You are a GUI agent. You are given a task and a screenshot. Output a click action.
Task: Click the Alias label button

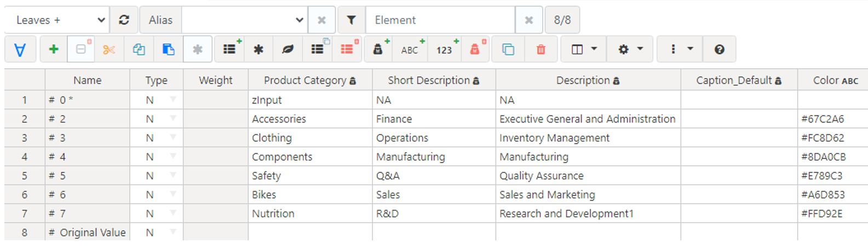click(x=160, y=20)
